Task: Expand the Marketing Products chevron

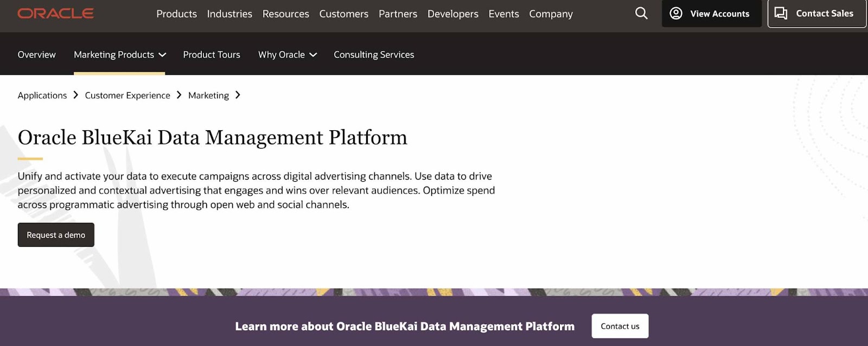Action: (162, 55)
